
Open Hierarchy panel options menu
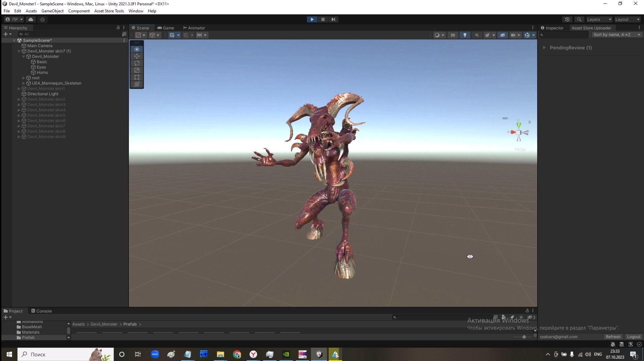[124, 28]
